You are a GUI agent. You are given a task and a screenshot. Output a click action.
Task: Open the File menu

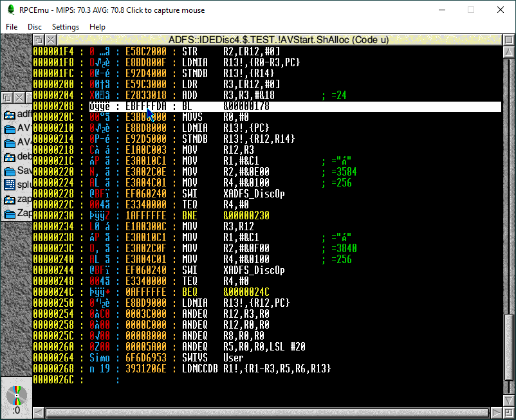pyautogui.click(x=12, y=27)
